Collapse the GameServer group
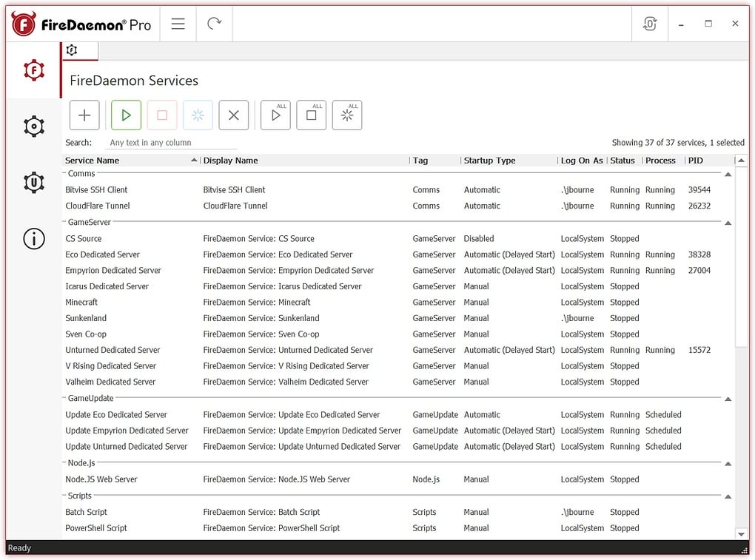 coord(728,223)
